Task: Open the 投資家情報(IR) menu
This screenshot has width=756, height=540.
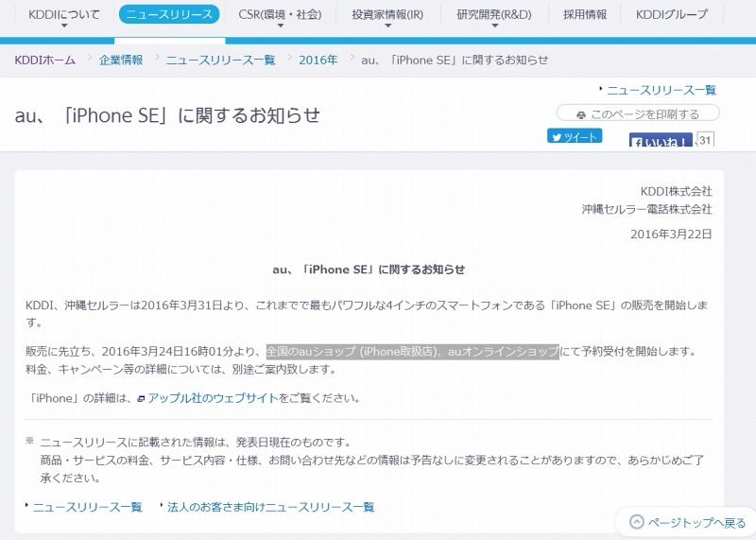Action: [x=387, y=14]
